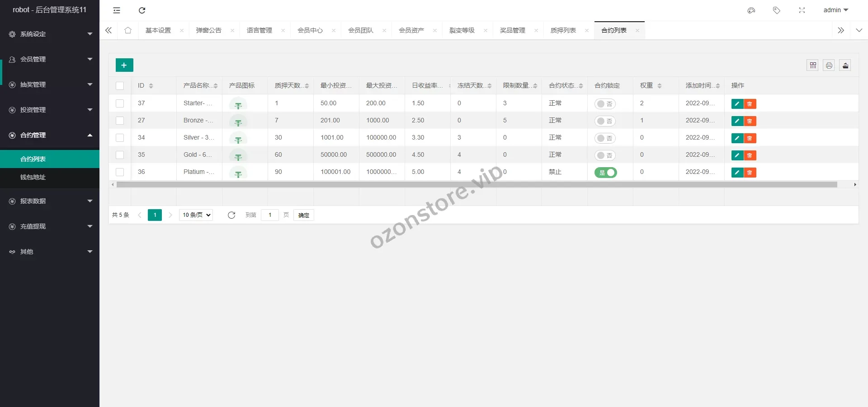Expand the 会员管理 sidebar menu
This screenshot has width=868, height=407.
coord(50,59)
